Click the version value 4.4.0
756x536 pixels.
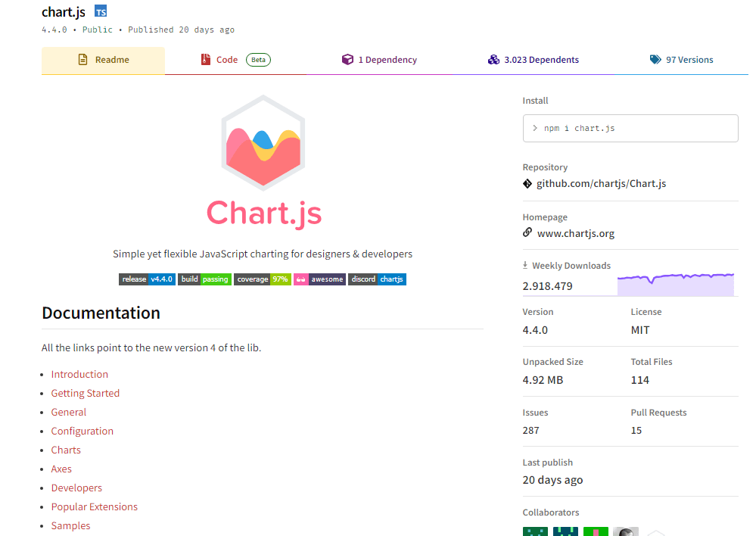535,331
